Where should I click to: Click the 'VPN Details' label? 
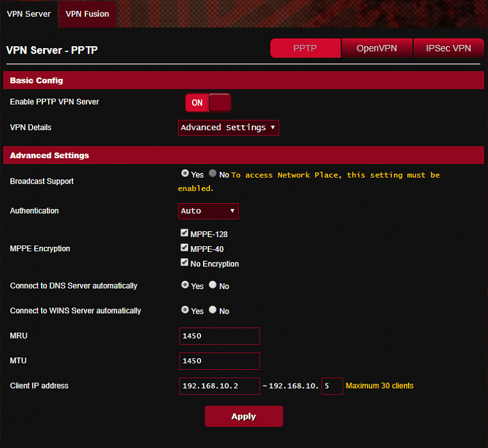pos(31,128)
